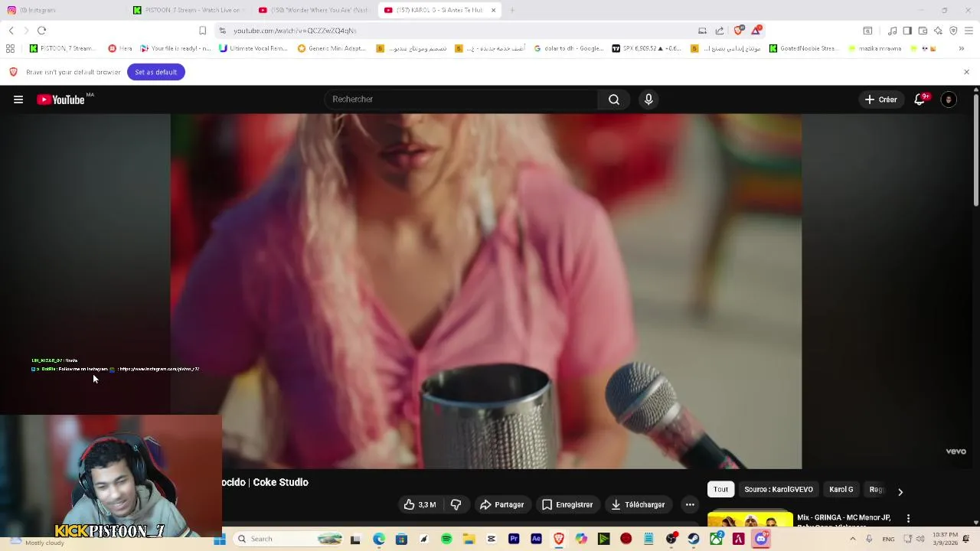Image resolution: width=980 pixels, height=551 pixels.
Task: Click the browser address bar URL
Action: 295,31
